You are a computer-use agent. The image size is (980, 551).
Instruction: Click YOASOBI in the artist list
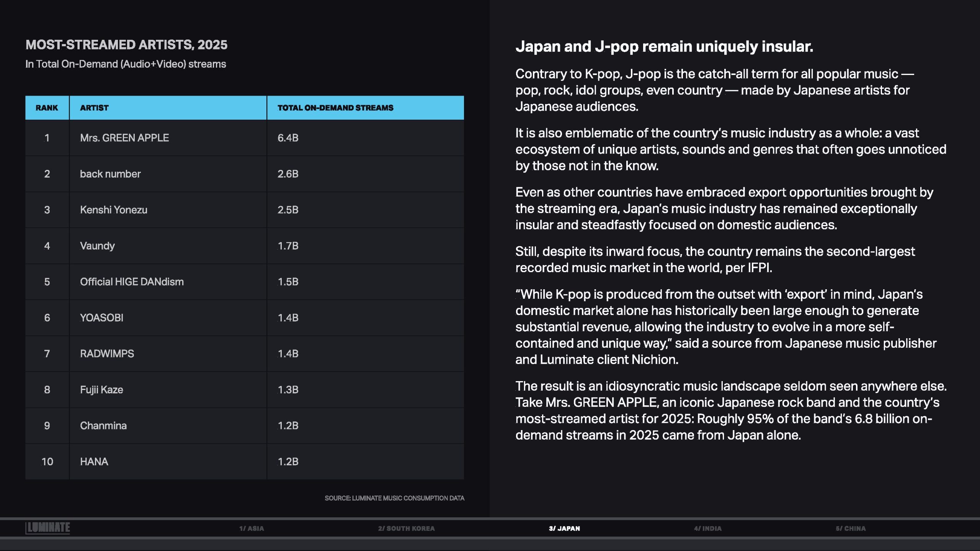coord(102,318)
